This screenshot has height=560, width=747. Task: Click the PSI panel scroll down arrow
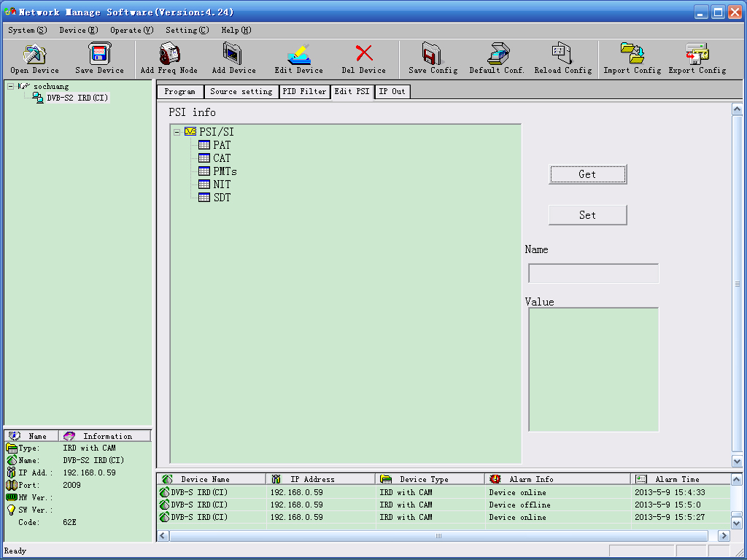coord(737,461)
